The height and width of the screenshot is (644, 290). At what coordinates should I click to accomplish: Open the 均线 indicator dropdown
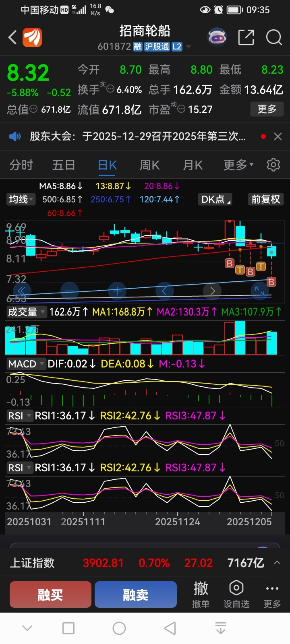21,199
